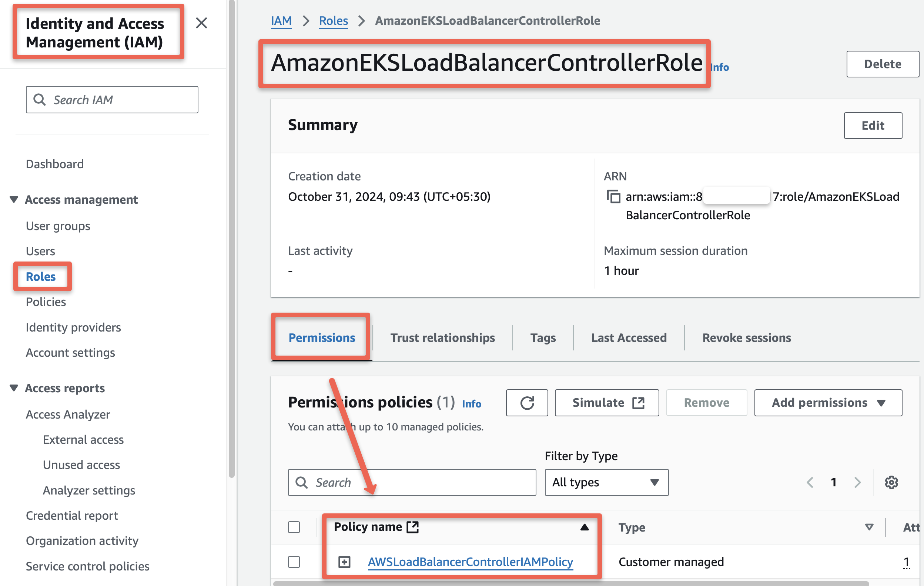Open AWSLoadBalancerControllerIAMPolicy in new tab icon
The height and width of the screenshot is (586, 924).
point(412,527)
